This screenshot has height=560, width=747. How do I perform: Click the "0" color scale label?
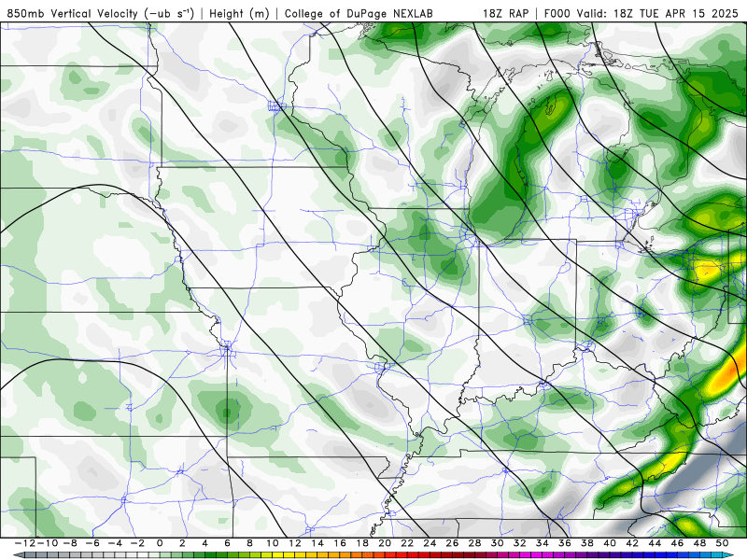click(160, 543)
